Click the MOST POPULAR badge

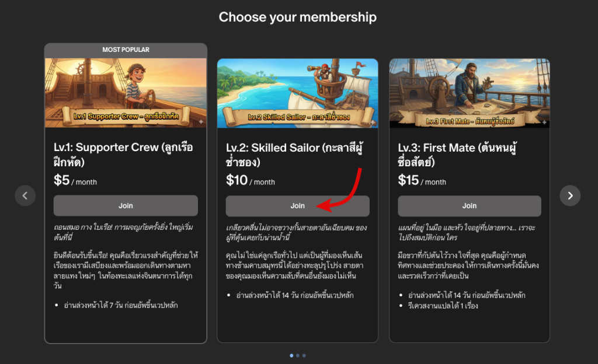coord(126,50)
